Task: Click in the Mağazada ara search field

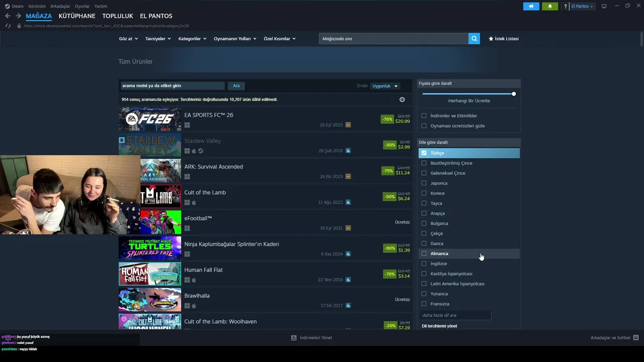Action: (x=393, y=39)
